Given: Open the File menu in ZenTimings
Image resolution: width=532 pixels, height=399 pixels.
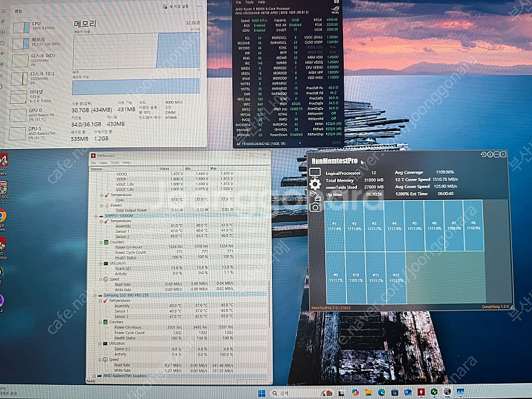Looking at the screenshot, I should [x=239, y=2].
